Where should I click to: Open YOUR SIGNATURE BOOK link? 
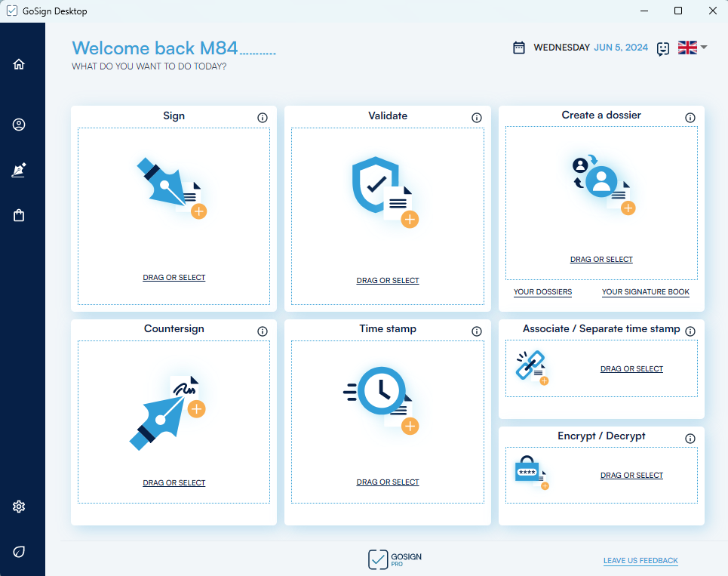tap(645, 292)
